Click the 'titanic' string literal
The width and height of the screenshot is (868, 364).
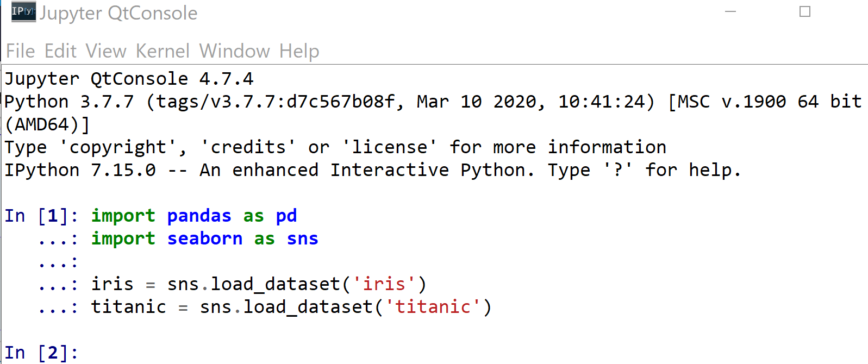[x=433, y=307]
